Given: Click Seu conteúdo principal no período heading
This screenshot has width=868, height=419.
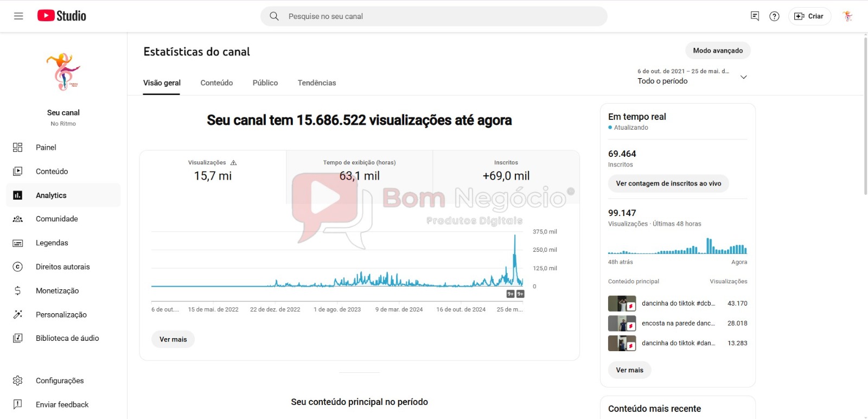Looking at the screenshot, I should (x=359, y=402).
